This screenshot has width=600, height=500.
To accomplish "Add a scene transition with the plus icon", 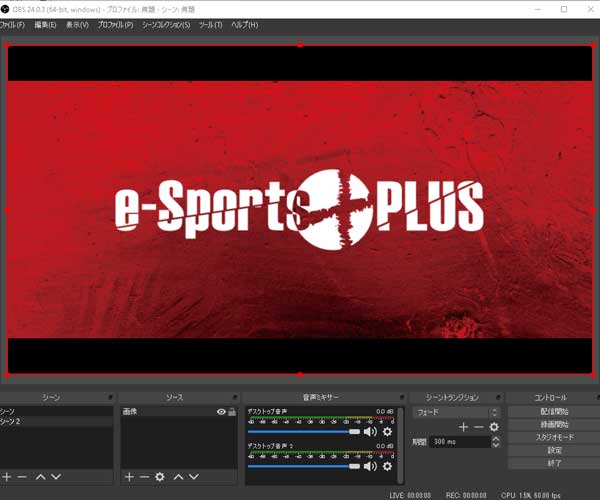I will [x=463, y=427].
